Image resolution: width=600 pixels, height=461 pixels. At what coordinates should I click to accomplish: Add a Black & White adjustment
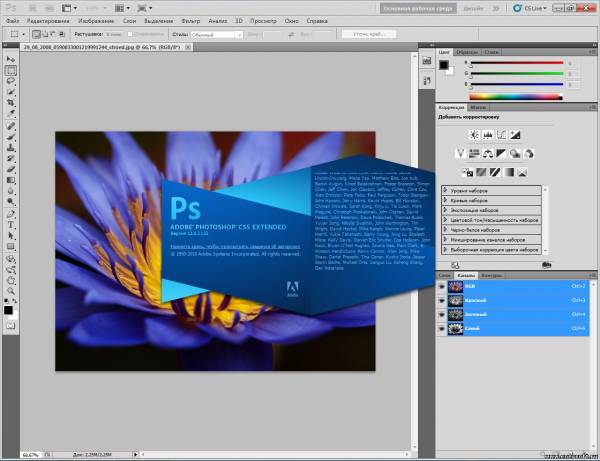(x=501, y=153)
